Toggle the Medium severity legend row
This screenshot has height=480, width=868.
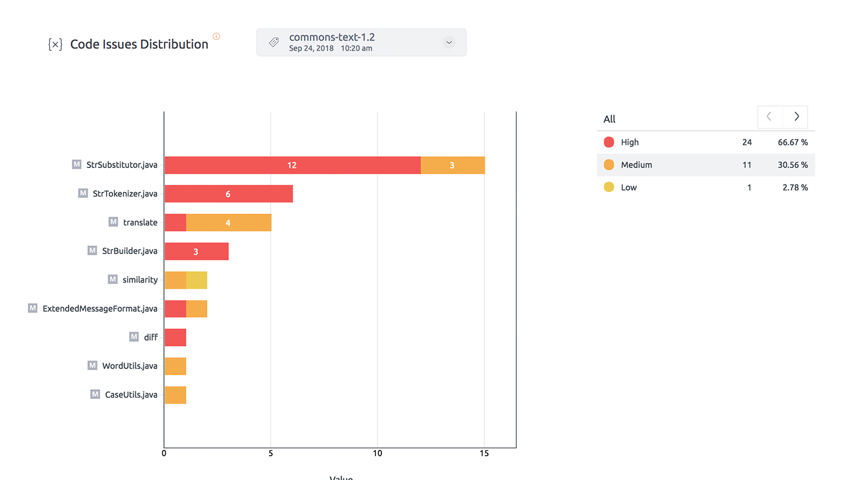[x=636, y=165]
